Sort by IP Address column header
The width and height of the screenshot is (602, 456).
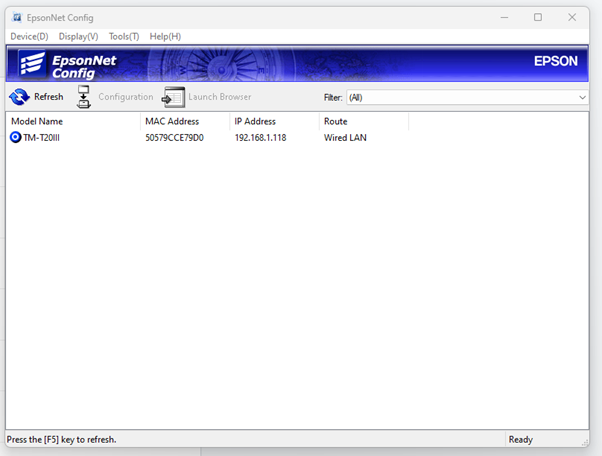click(x=275, y=121)
